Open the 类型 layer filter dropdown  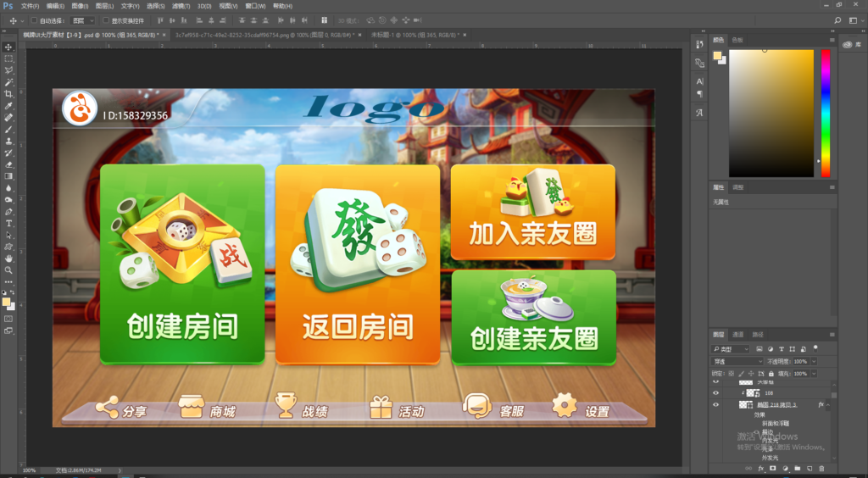pos(731,349)
